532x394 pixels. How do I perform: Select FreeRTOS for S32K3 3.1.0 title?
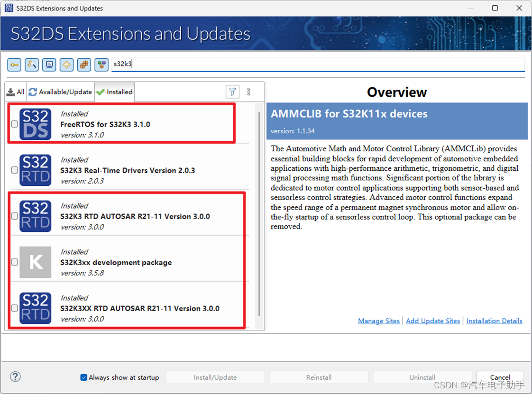coord(105,125)
